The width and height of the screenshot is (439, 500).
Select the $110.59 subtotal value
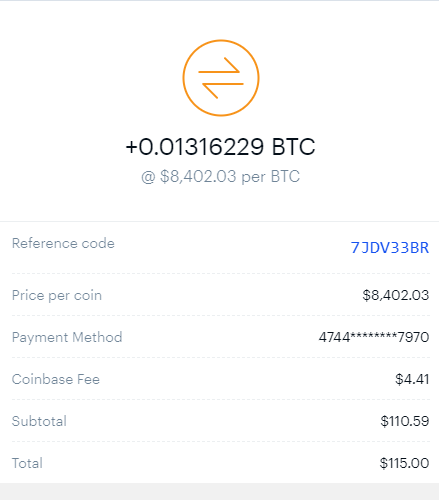click(x=405, y=421)
